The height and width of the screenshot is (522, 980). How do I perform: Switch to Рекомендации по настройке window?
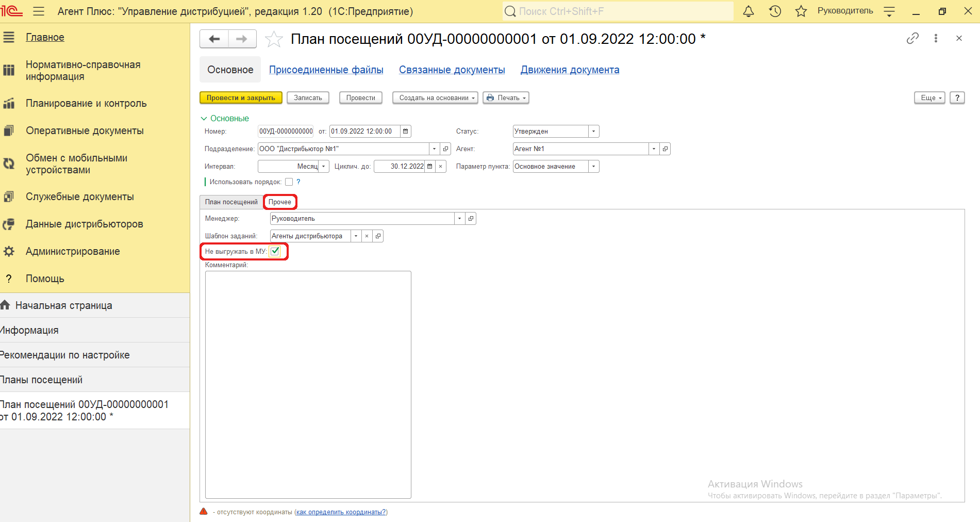pyautogui.click(x=95, y=355)
